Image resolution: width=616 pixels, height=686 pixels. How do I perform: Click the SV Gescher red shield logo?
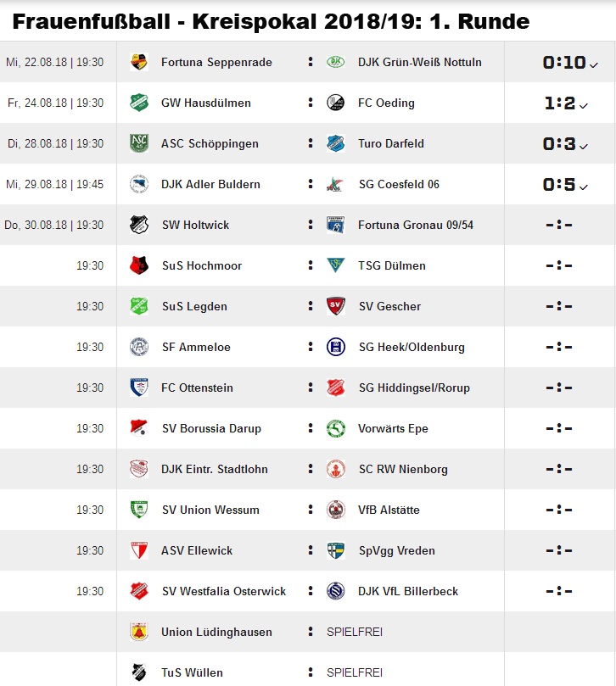tap(335, 306)
